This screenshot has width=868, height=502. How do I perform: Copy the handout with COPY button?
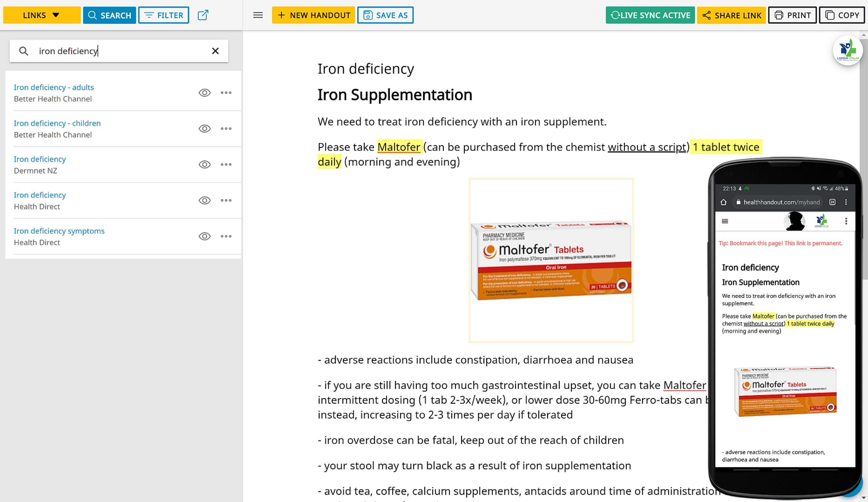(842, 15)
